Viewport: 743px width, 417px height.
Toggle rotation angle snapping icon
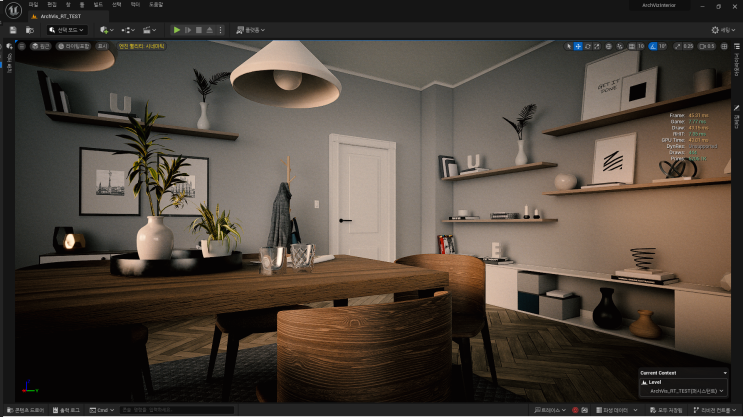pyautogui.click(x=653, y=46)
